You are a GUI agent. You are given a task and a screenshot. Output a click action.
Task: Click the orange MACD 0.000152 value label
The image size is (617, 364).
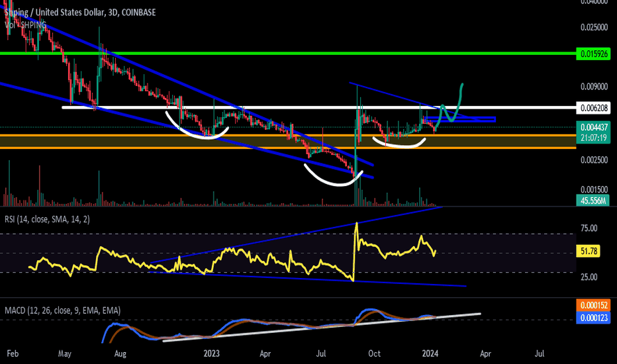point(593,305)
